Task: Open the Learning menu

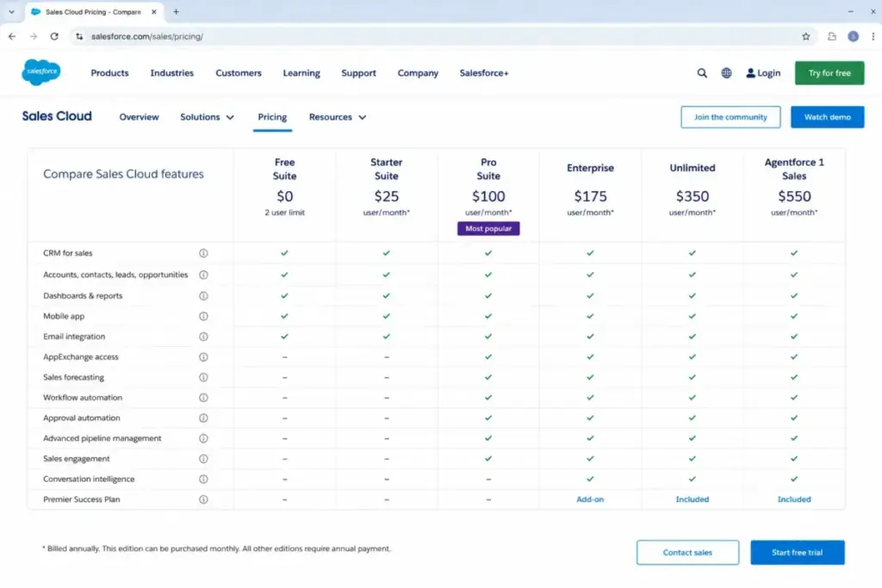Action: click(x=301, y=73)
